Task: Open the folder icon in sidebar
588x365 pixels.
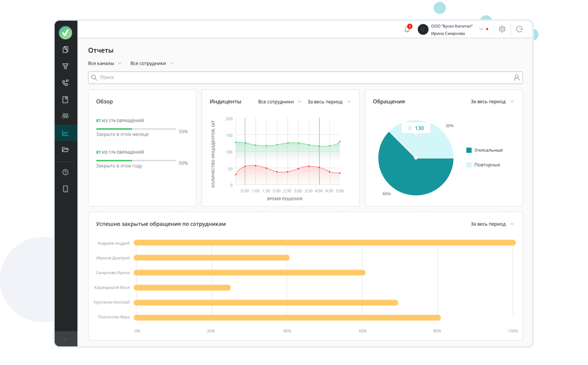Action: [65, 149]
